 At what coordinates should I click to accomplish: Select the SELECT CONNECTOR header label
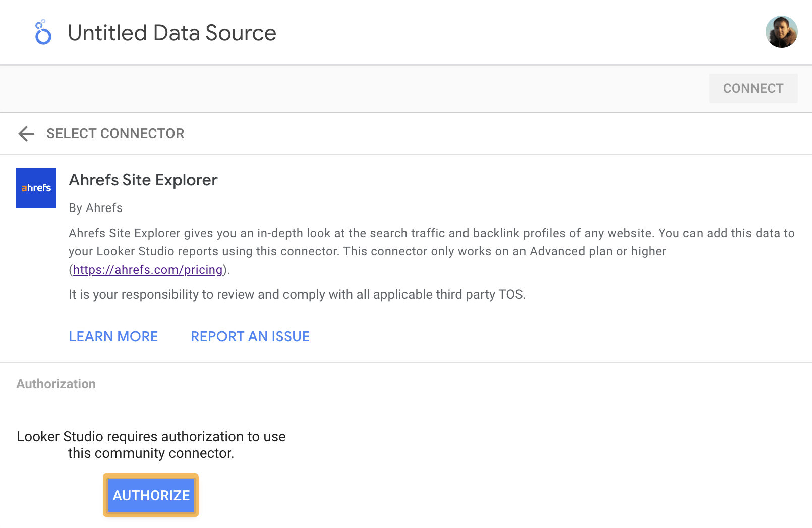[x=115, y=133]
